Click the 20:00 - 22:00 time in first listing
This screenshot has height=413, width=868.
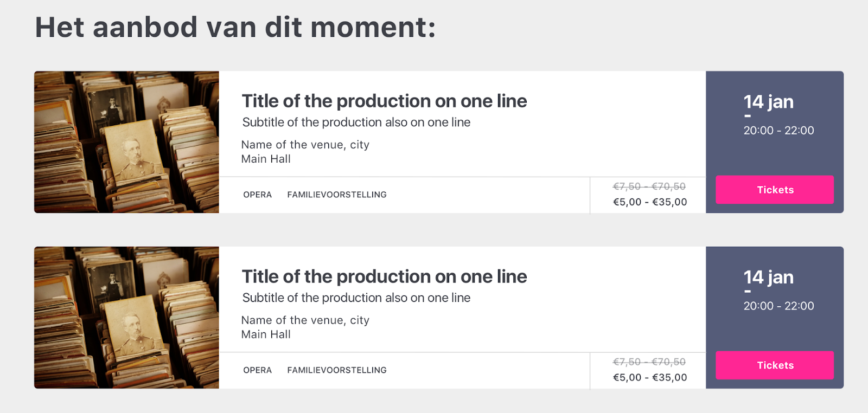pyautogui.click(x=778, y=131)
